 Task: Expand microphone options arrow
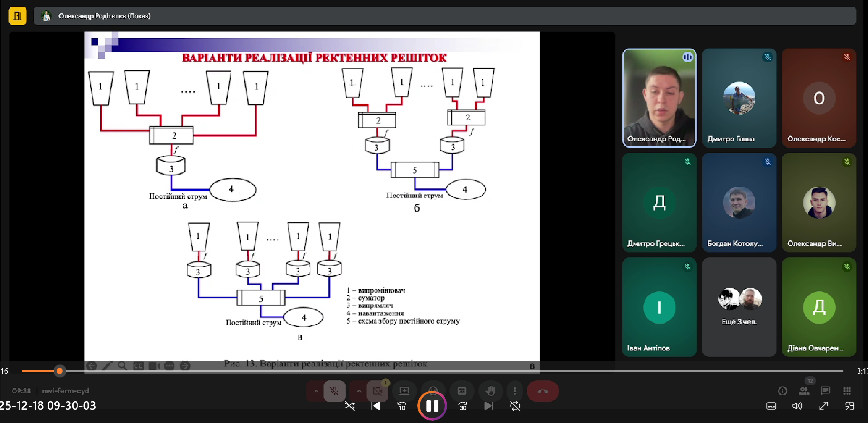(316, 391)
